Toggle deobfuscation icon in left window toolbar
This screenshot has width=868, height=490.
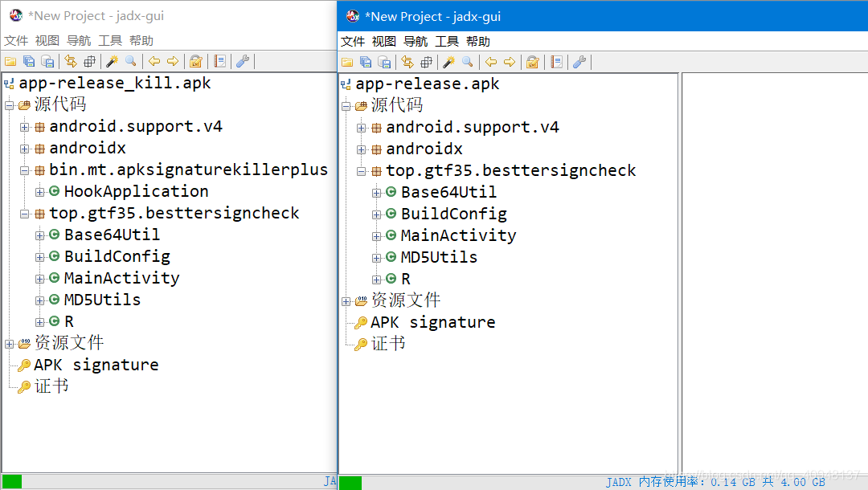click(x=196, y=61)
